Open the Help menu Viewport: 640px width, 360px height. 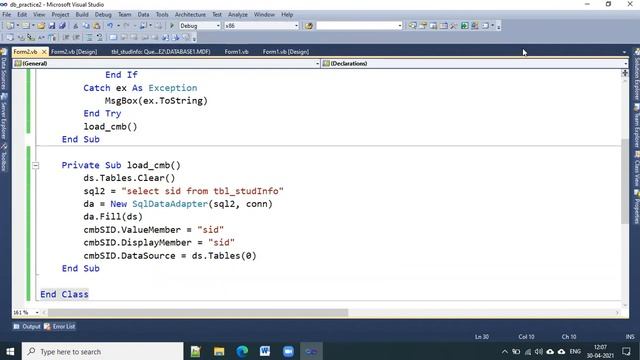coord(287,15)
